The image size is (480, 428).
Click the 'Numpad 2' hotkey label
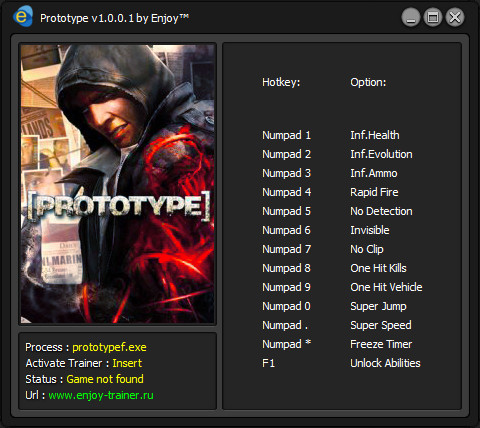point(286,154)
